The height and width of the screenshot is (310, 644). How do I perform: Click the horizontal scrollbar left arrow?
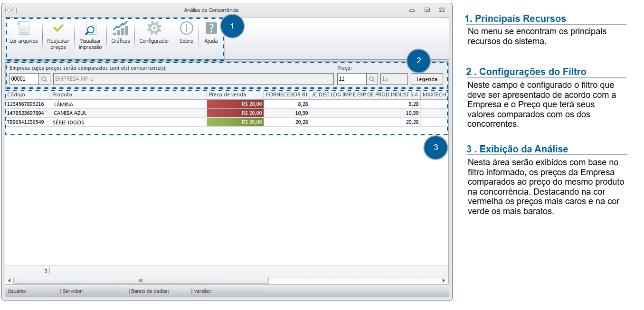click(9, 280)
